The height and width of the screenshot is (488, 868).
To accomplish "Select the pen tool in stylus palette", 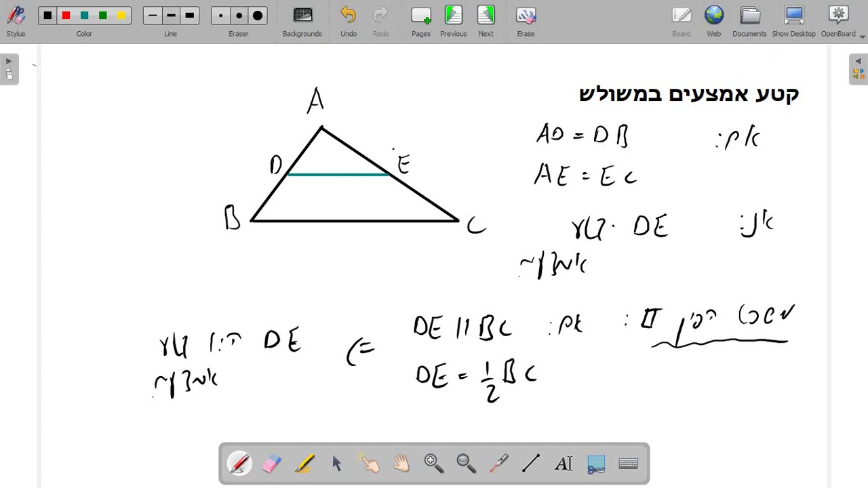I will tap(239, 464).
